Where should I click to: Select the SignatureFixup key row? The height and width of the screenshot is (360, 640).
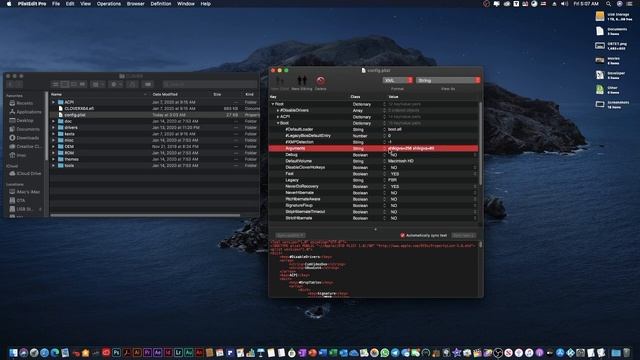pos(299,205)
